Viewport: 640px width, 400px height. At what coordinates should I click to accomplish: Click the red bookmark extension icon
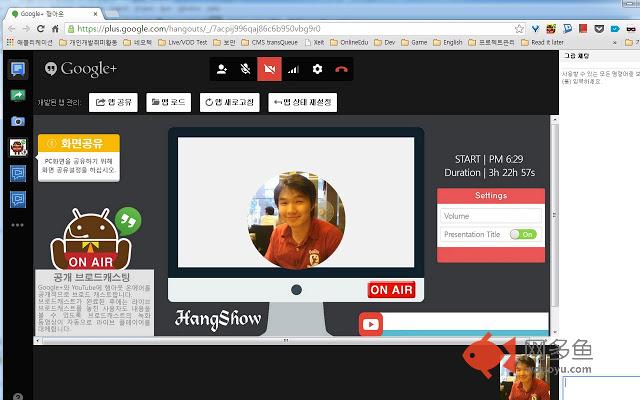coord(583,29)
